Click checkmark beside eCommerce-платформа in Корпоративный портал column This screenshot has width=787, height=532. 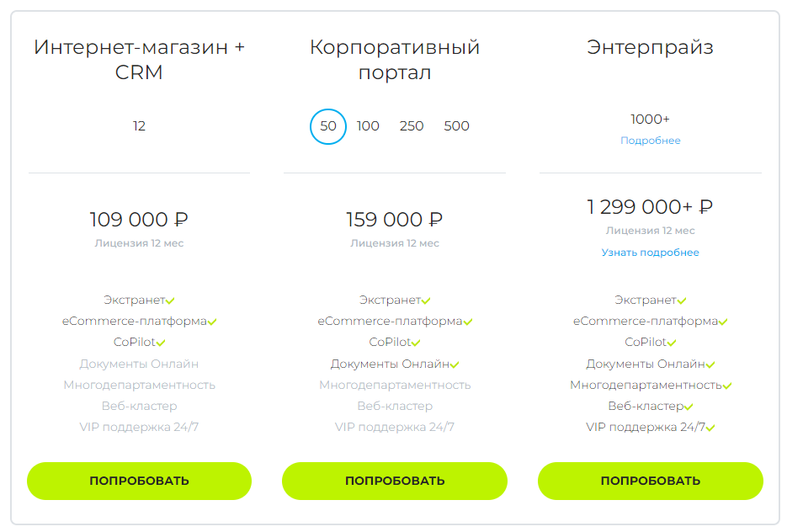tap(468, 322)
